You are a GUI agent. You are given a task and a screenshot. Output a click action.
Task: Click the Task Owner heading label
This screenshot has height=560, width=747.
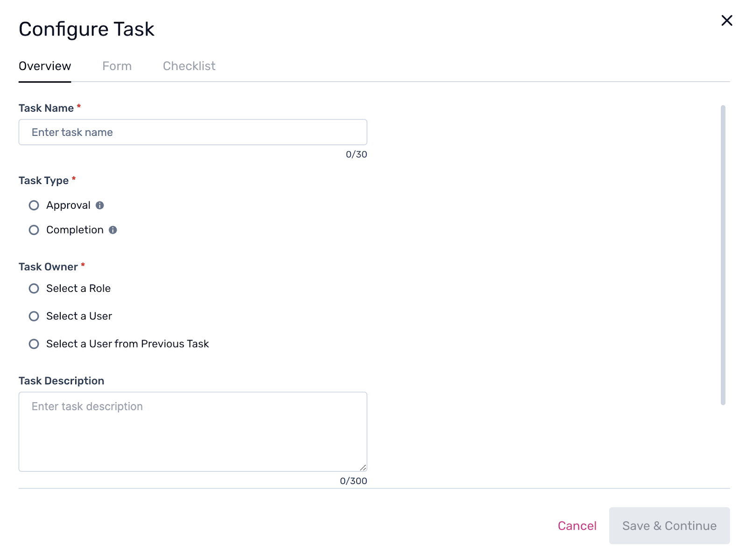point(48,267)
